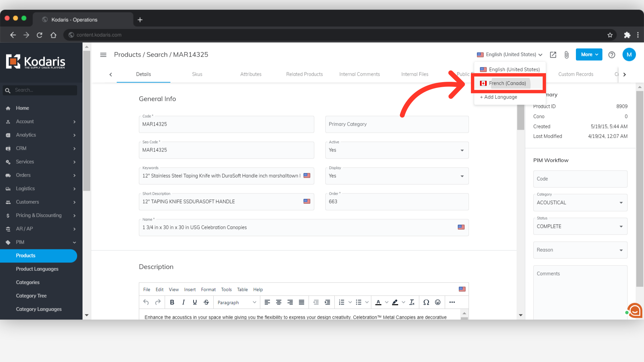644x362 pixels.
Task: Click the Bold formatting icon
Action: click(172, 302)
